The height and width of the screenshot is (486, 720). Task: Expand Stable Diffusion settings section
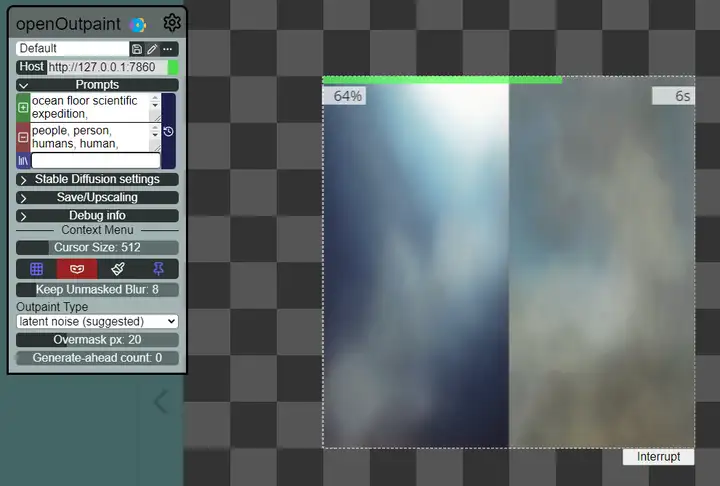coord(97,179)
